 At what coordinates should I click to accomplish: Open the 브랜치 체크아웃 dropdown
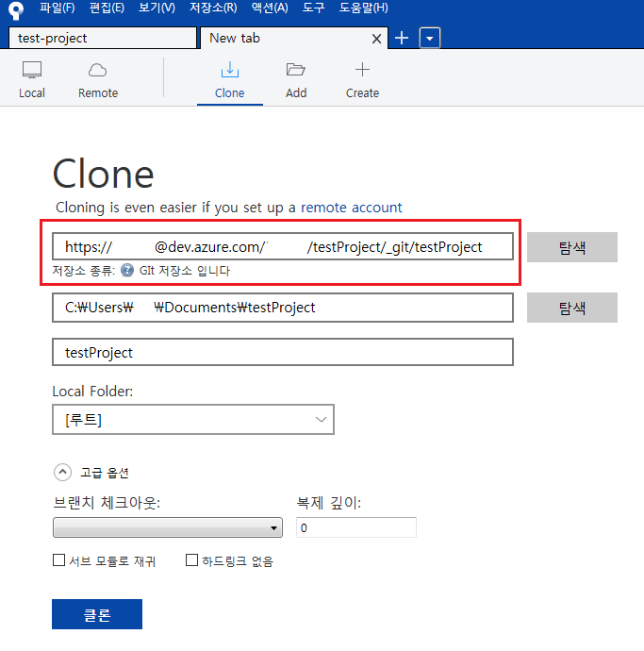pyautogui.click(x=168, y=527)
